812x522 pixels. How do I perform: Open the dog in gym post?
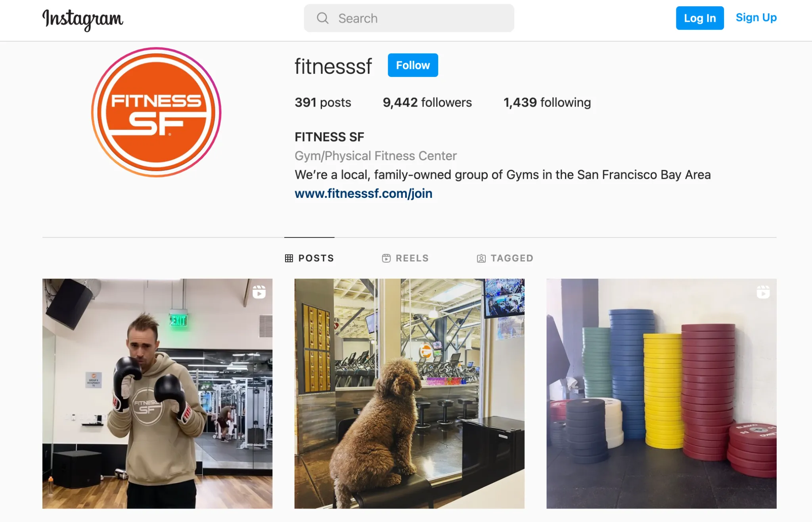pyautogui.click(x=409, y=394)
